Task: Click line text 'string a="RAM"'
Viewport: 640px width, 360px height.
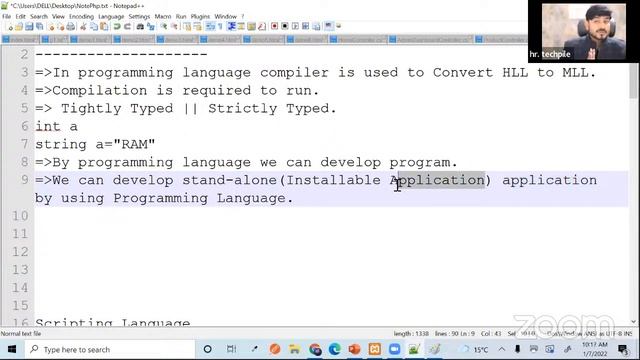Action: (x=95, y=144)
